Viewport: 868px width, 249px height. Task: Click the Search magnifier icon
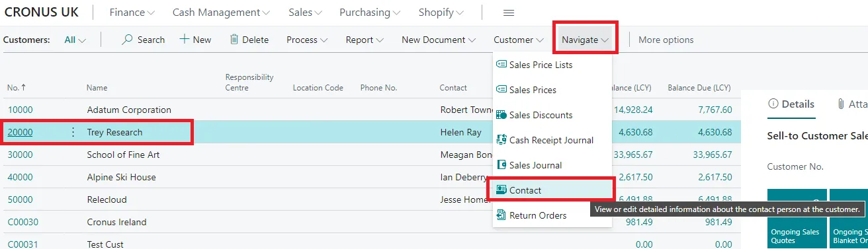tap(128, 40)
